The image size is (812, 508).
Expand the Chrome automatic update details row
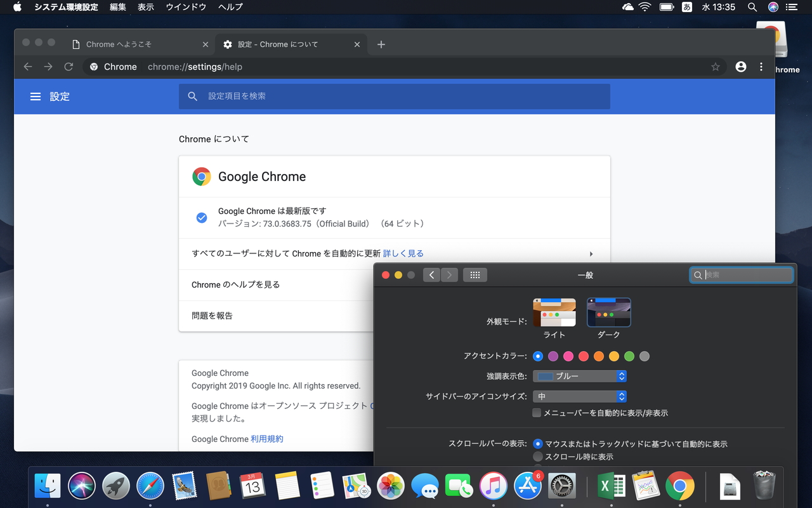[x=591, y=253]
